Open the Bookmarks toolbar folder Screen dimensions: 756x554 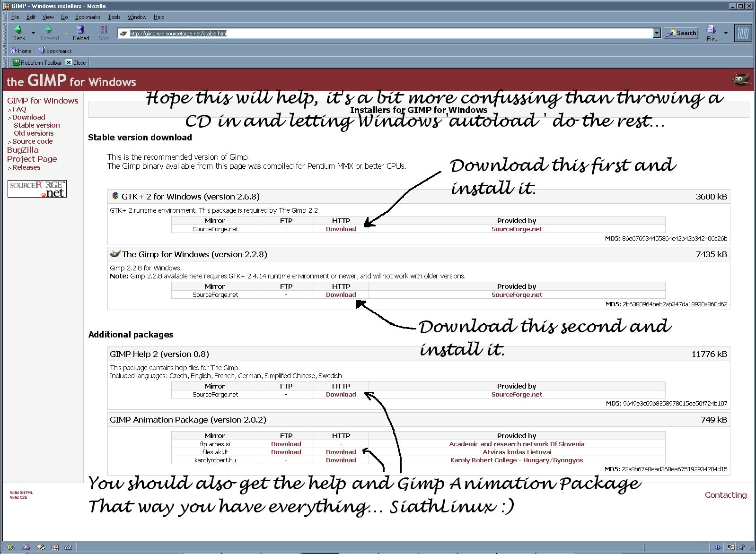pos(55,51)
